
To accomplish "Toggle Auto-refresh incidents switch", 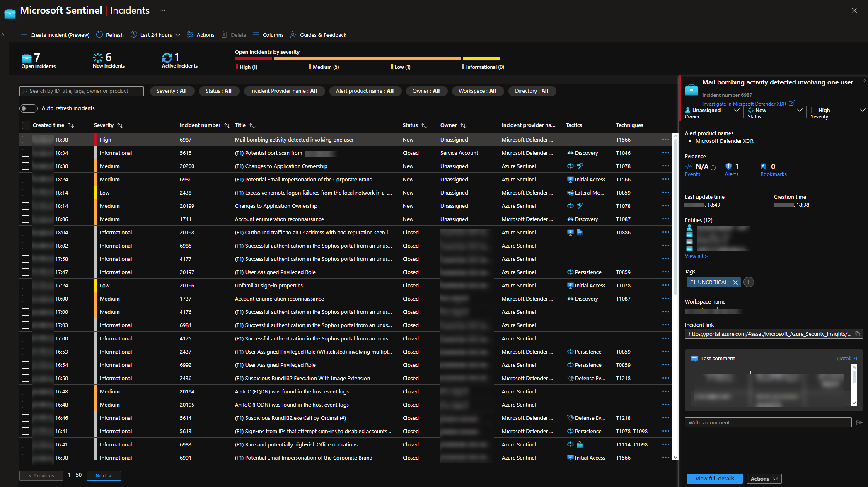I will coord(29,108).
